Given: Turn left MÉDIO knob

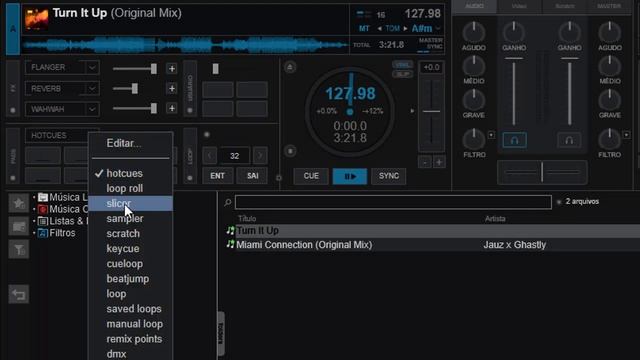Looking at the screenshot, I should pos(473,66).
